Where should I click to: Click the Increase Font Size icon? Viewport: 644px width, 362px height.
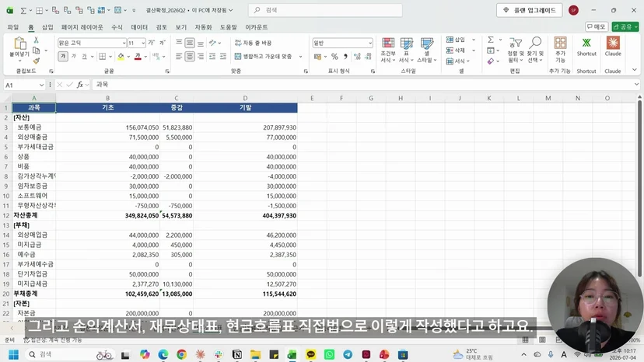point(151,43)
